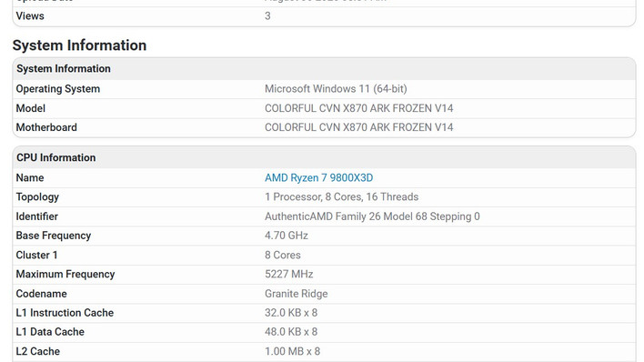
Task: Open the AMD Ryzen 7 9800X3D link
Action: click(x=318, y=178)
